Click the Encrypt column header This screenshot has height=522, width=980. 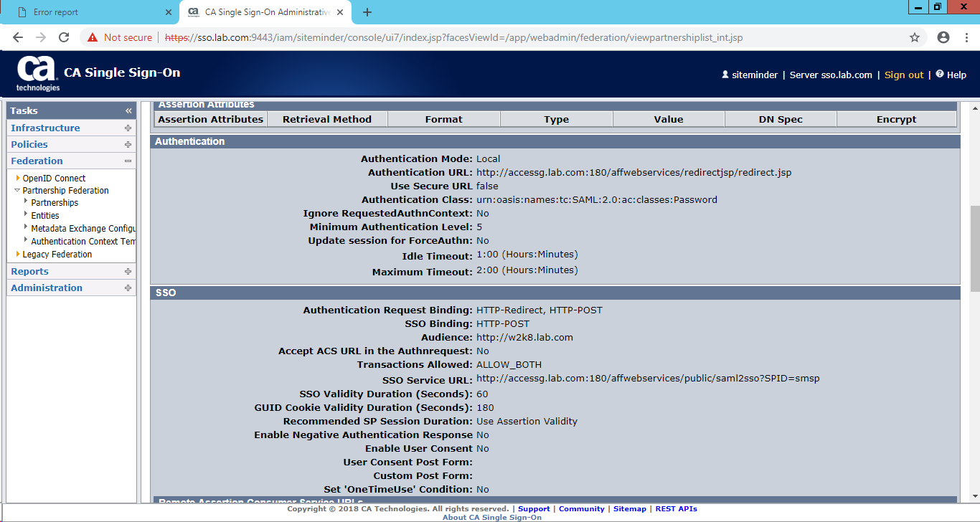(x=897, y=119)
